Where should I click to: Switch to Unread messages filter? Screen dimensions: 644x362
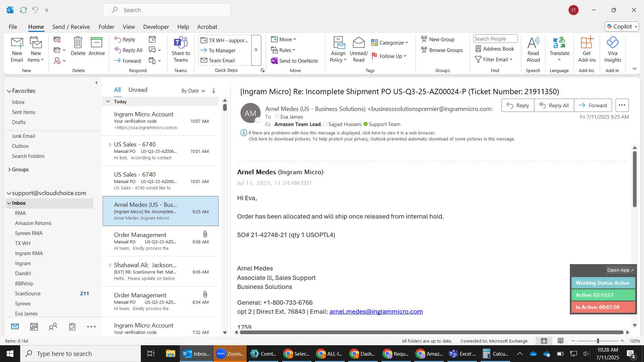click(x=138, y=90)
